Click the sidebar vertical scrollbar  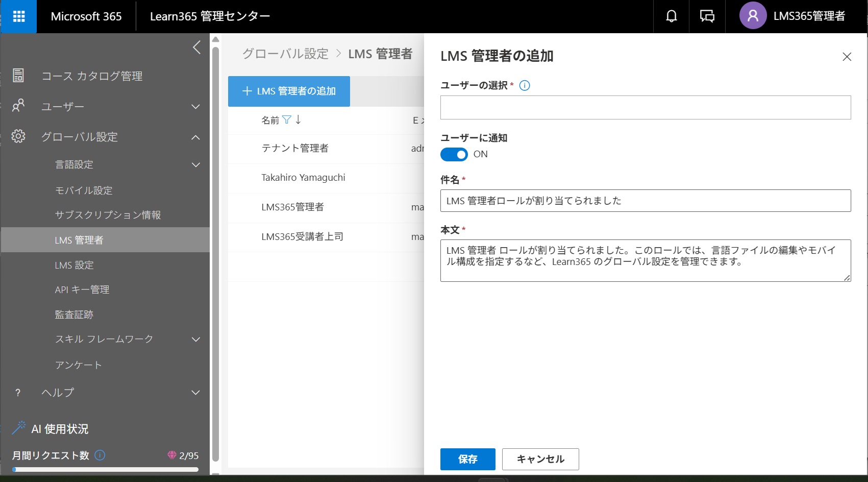215,254
